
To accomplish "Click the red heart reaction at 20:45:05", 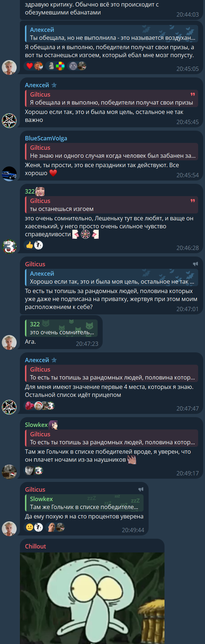I will 30,66.
